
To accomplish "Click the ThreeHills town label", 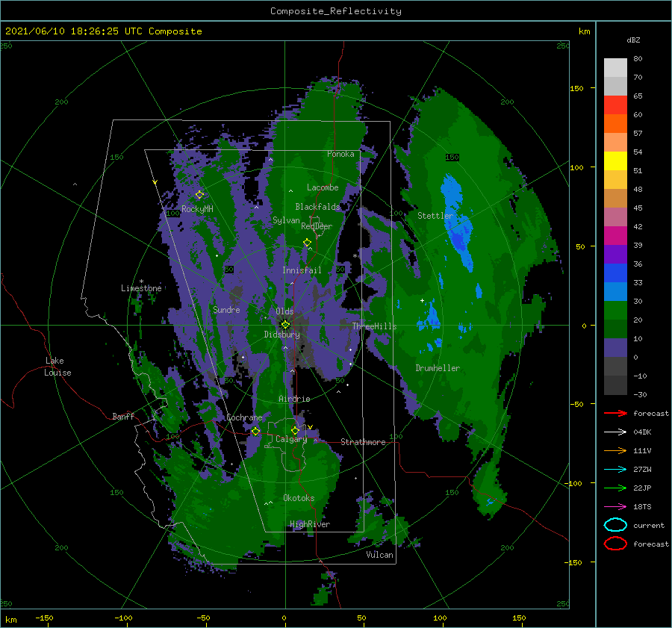I will click(375, 326).
